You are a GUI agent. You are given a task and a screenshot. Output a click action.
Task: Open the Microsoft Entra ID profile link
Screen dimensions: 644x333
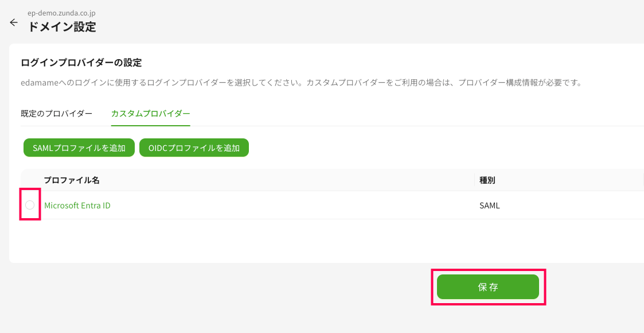click(77, 205)
